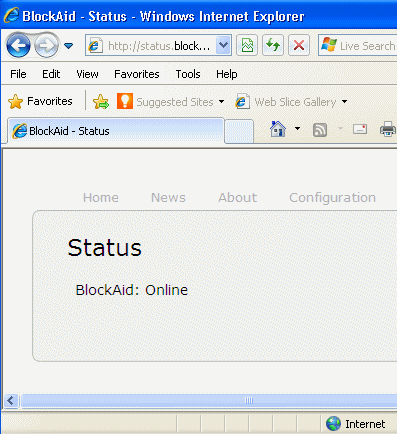This screenshot has height=434, width=397.
Task: Click the horizontal scrollbar thumb
Action: [x=209, y=400]
